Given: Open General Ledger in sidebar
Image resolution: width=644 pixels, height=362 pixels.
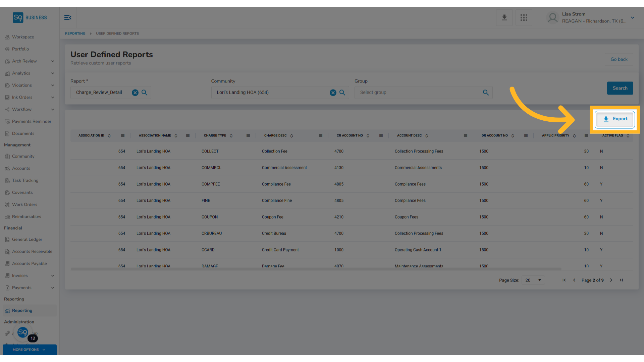Looking at the screenshot, I should tap(27, 240).
